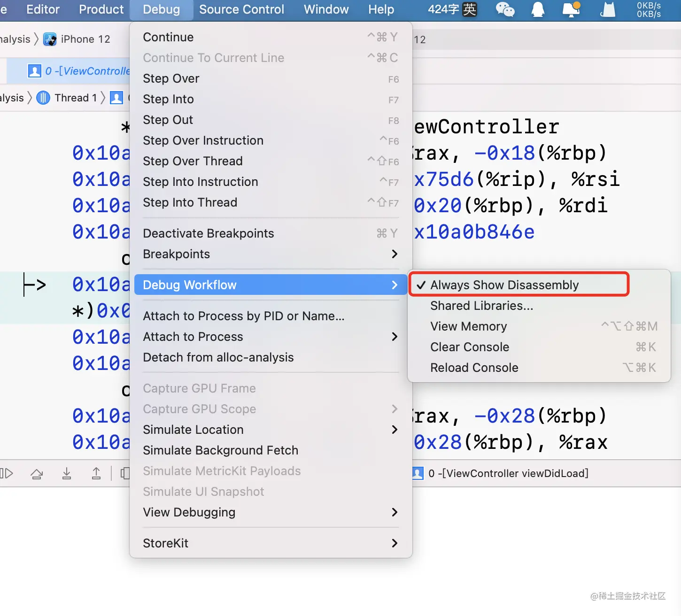Select Step Out in the Debug menu
Image resolution: width=681 pixels, height=616 pixels.
pos(271,120)
